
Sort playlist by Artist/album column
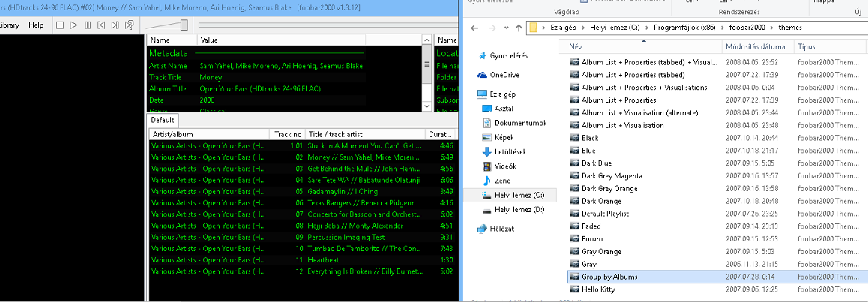click(209, 134)
